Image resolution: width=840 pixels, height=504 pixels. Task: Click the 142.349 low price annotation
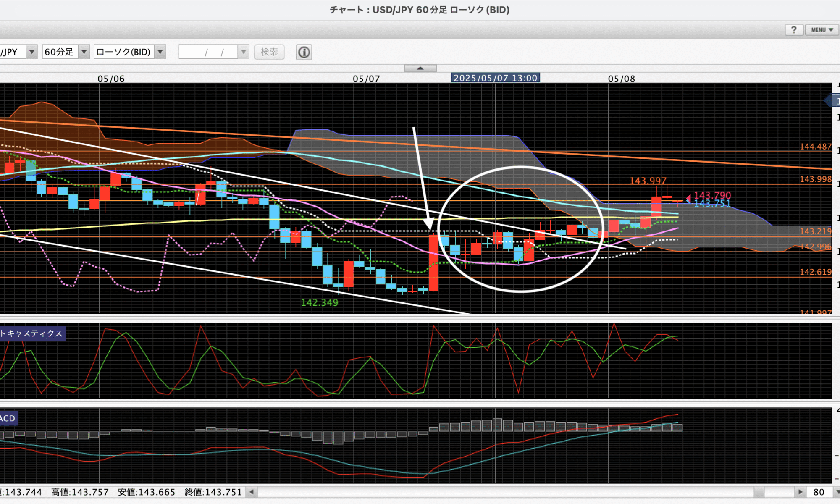click(319, 302)
